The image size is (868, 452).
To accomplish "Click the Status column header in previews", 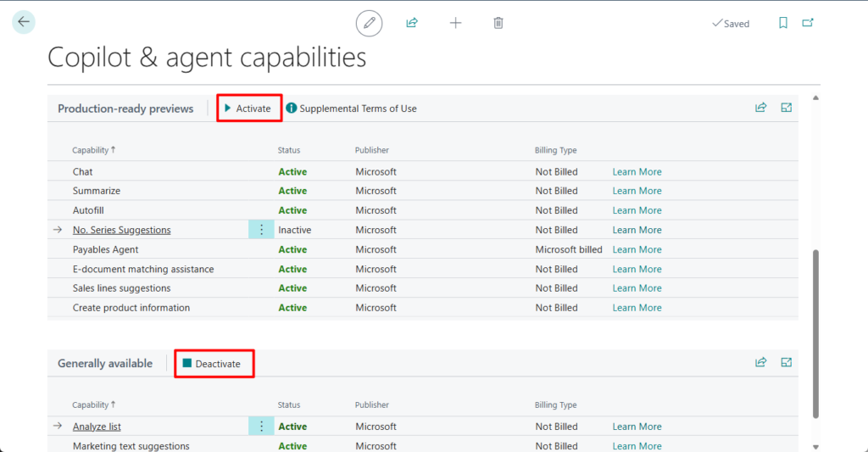I will (x=289, y=150).
